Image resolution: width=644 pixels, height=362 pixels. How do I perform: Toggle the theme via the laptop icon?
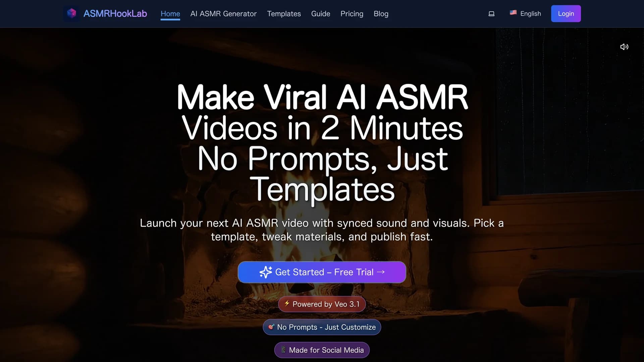[x=491, y=14]
